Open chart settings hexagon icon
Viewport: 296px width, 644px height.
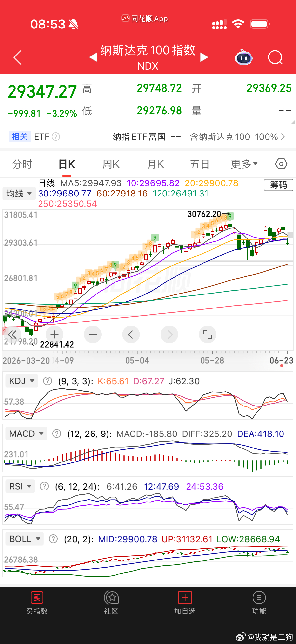281,164
